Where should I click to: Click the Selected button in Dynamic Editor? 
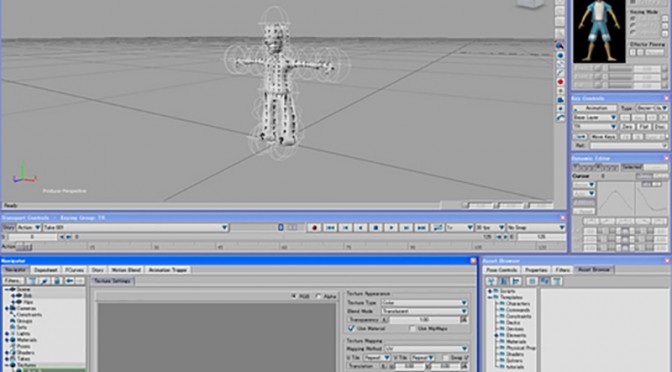click(631, 167)
